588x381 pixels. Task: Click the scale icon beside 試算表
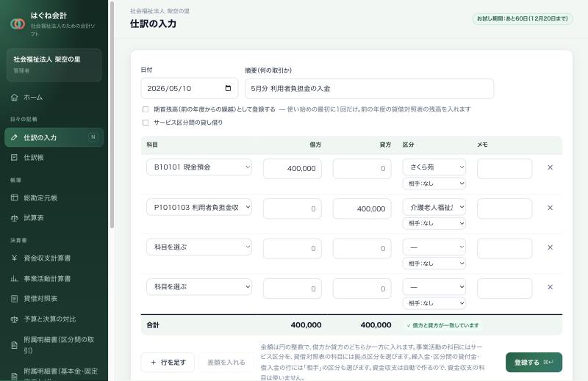click(14, 217)
